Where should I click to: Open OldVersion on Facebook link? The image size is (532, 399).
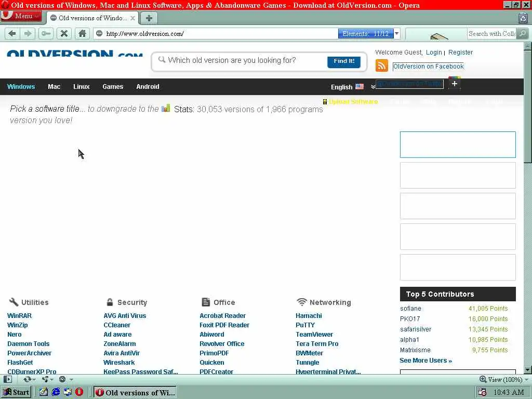coord(428,66)
